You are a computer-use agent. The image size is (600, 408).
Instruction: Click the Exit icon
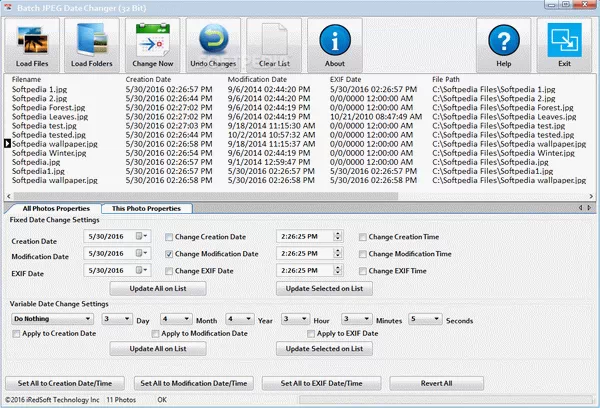point(564,45)
